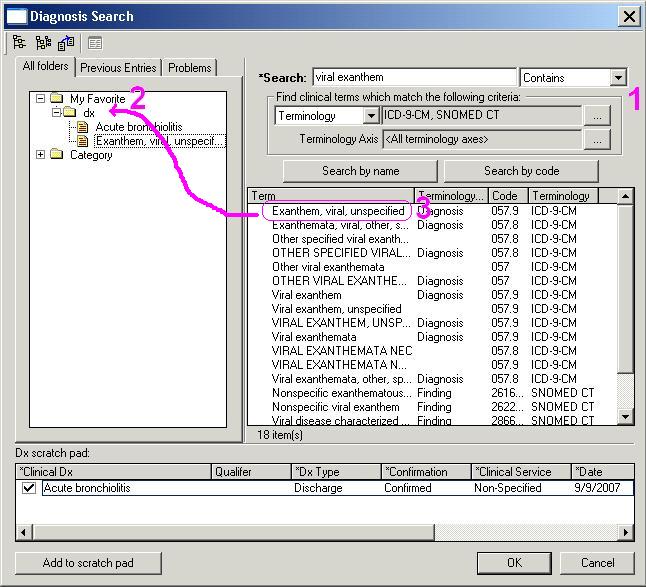The image size is (646, 587).
Task: Select Exanthem, viral, unspecif... tree item
Action: [159, 141]
